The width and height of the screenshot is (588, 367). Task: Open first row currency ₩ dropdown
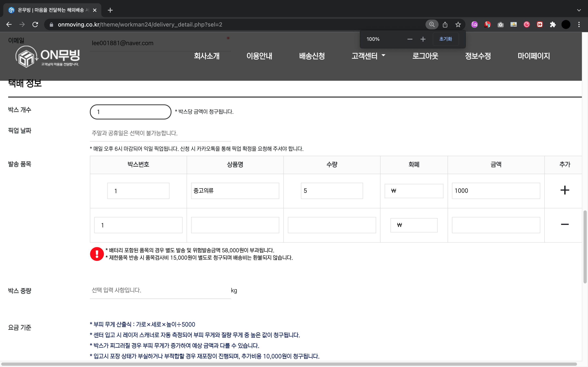pos(414,191)
